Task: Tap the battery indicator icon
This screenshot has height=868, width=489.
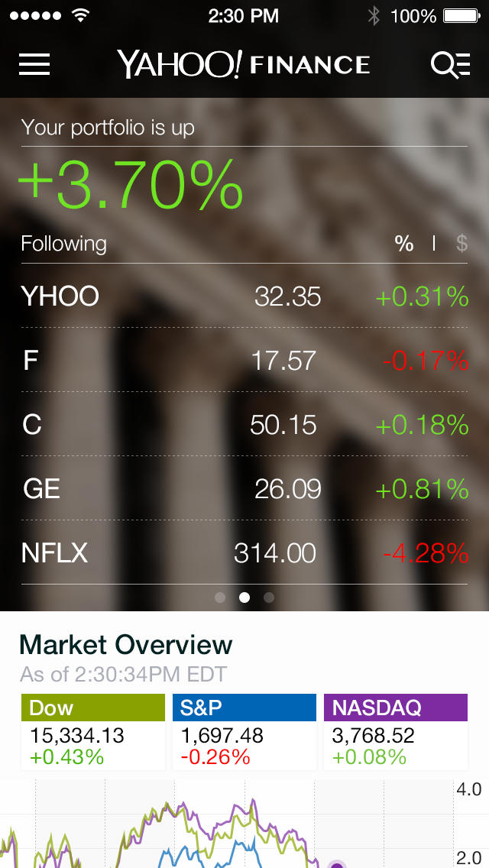Action: 461,16
